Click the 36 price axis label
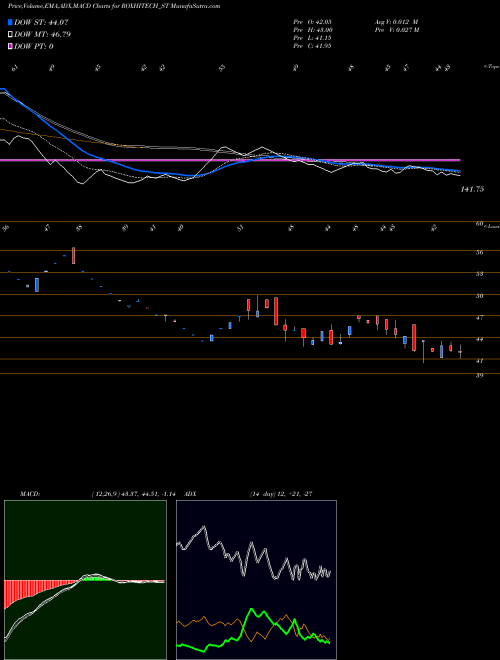The image size is (500, 660). (479, 253)
